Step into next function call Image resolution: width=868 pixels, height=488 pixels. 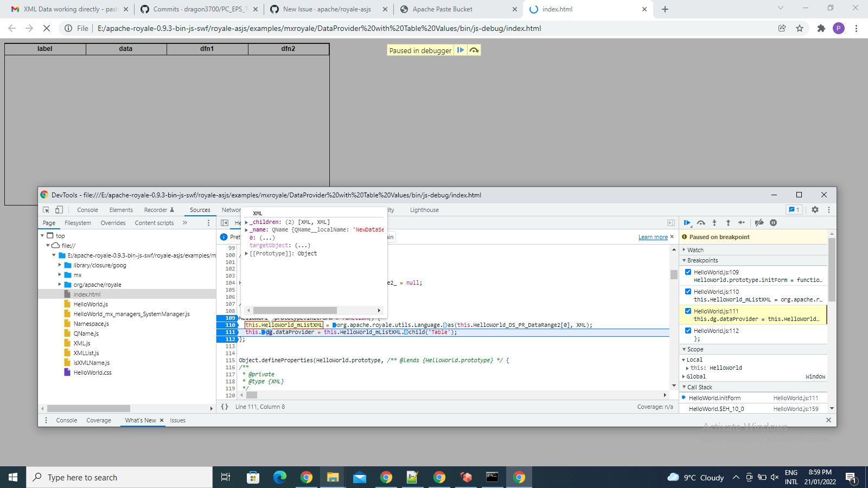(x=714, y=223)
